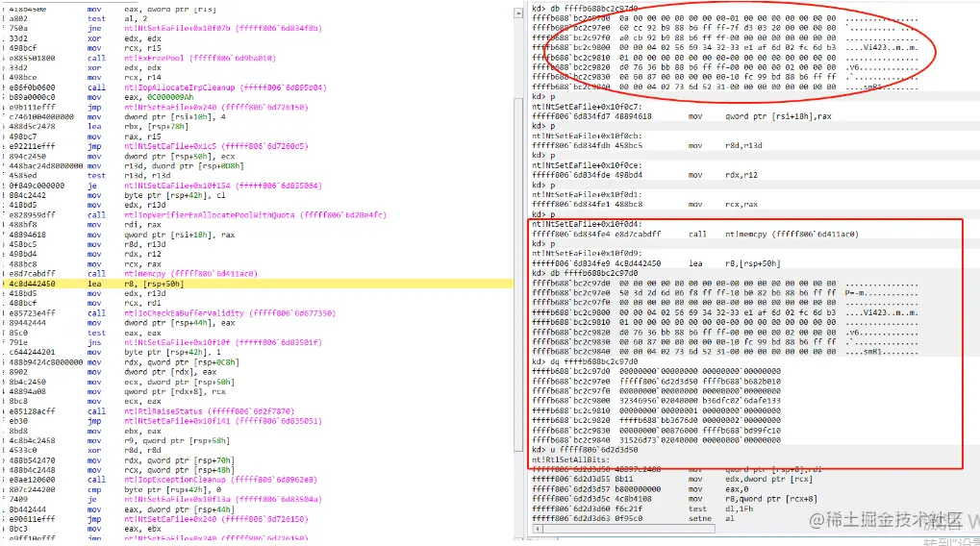Screen dimensions: 980x546
Task: Click 'nt!NtSetEaFile+0x10f0d4:' label
Action: (587, 224)
